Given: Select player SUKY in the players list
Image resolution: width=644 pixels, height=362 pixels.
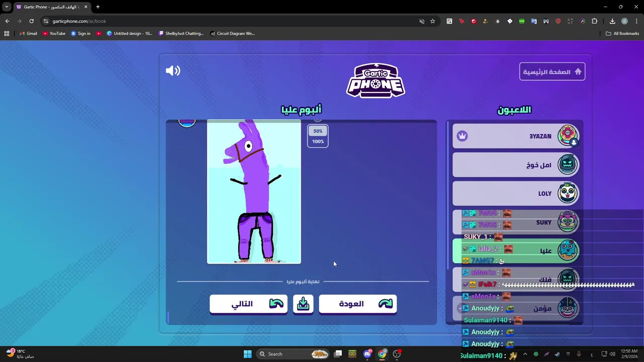Looking at the screenshot, I should (x=516, y=222).
